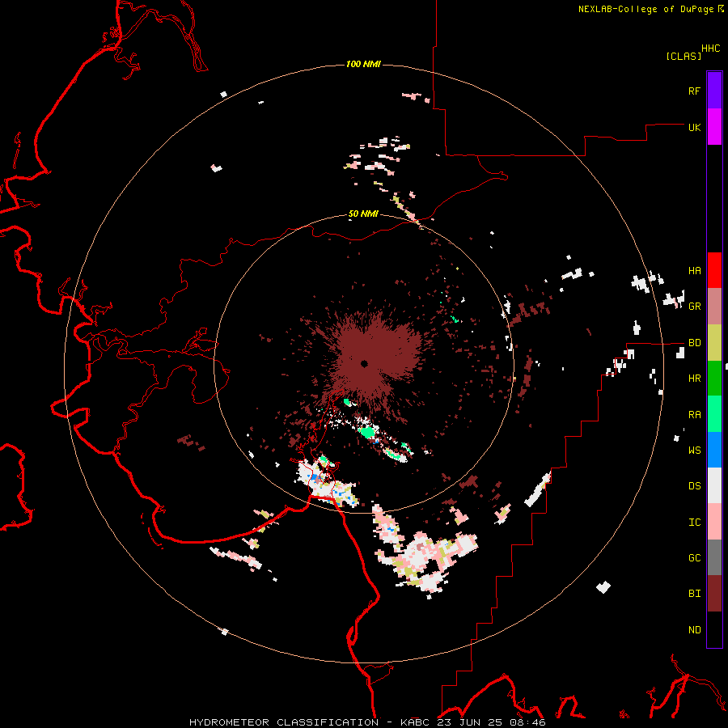Click the RF legend label
728x728 pixels.
click(x=694, y=91)
